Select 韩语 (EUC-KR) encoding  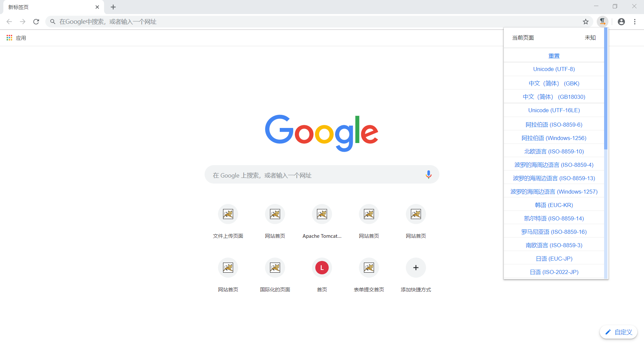click(553, 205)
